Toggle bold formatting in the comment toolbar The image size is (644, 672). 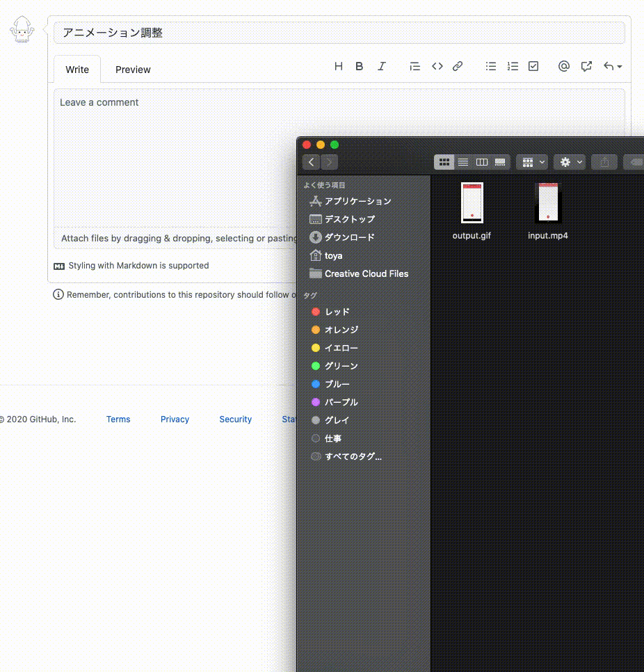[x=359, y=66]
